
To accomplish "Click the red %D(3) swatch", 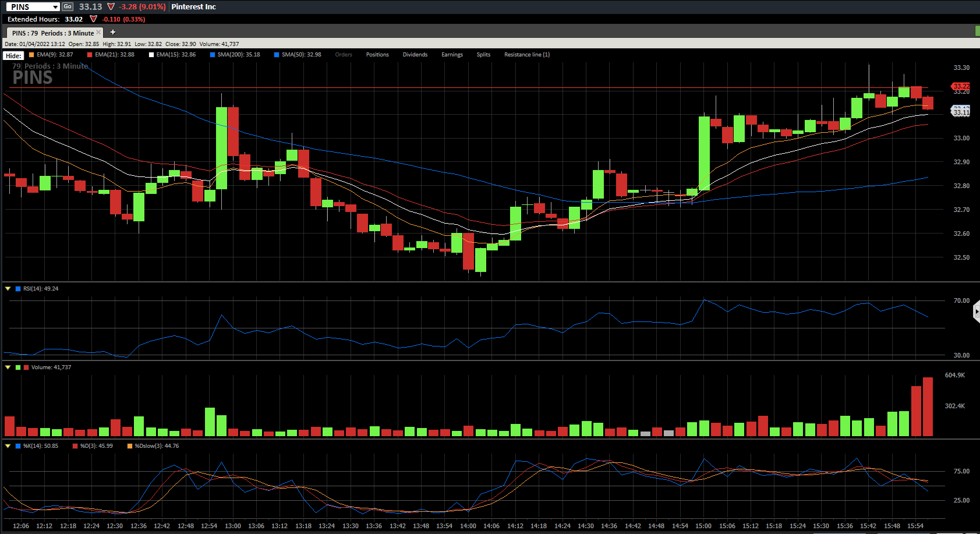I will click(x=75, y=446).
